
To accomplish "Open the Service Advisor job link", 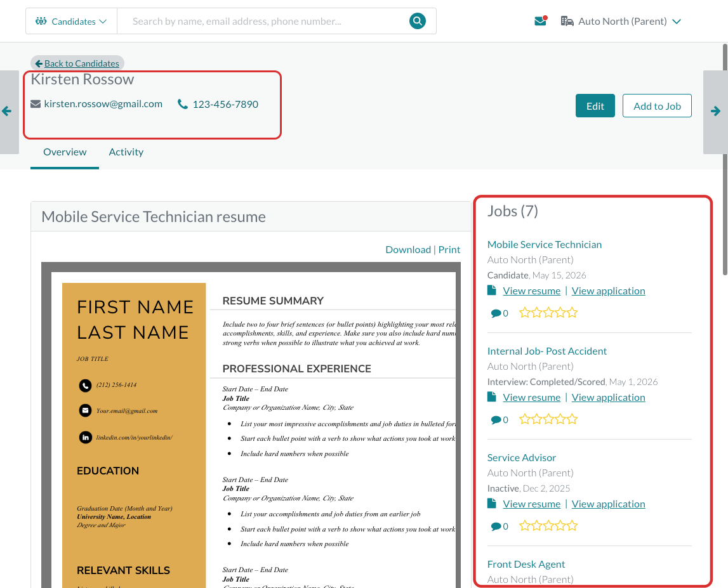I will point(521,457).
